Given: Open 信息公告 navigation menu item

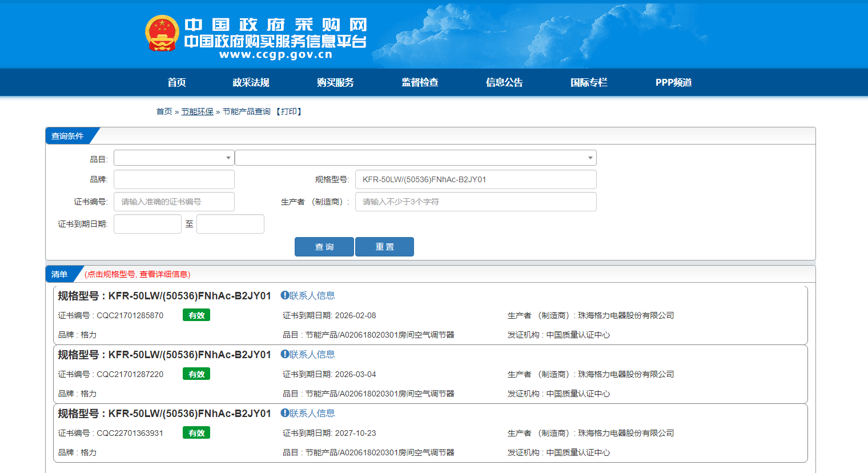Looking at the screenshot, I should 504,82.
